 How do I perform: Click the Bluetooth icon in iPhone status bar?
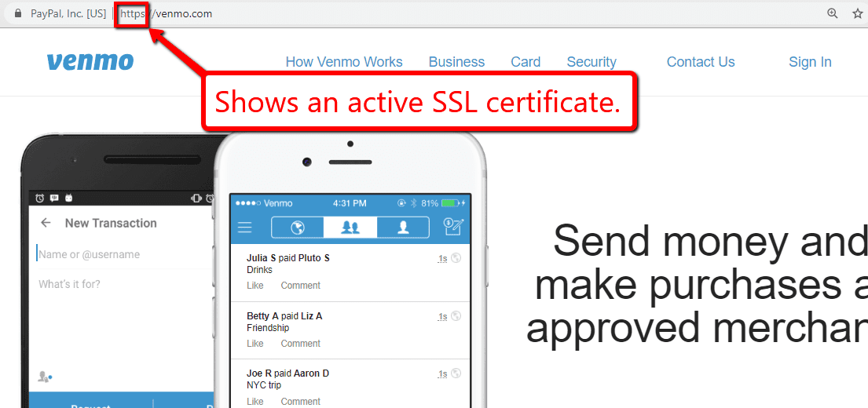point(412,203)
